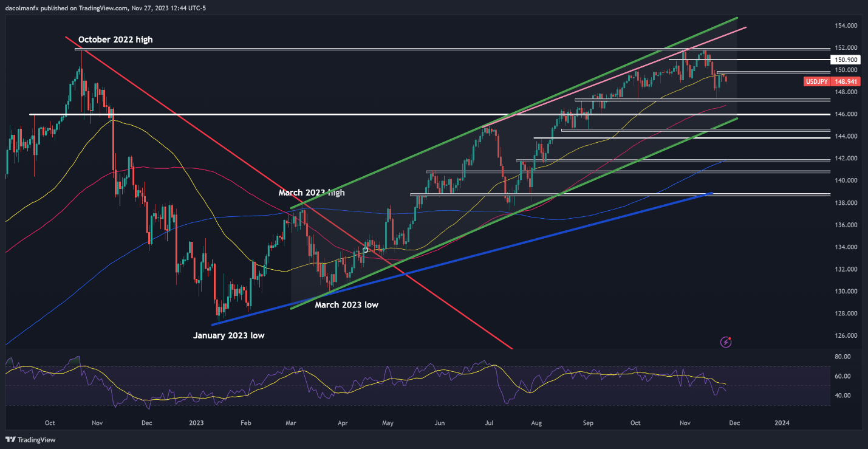868x449 pixels.
Task: Click the 128.000 price axis label
Action: pyautogui.click(x=845, y=314)
